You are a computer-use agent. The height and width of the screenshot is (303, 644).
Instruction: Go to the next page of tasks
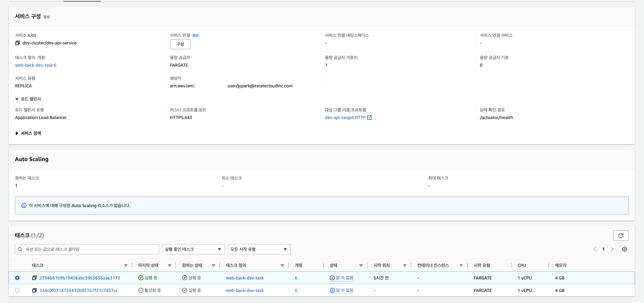point(612,249)
